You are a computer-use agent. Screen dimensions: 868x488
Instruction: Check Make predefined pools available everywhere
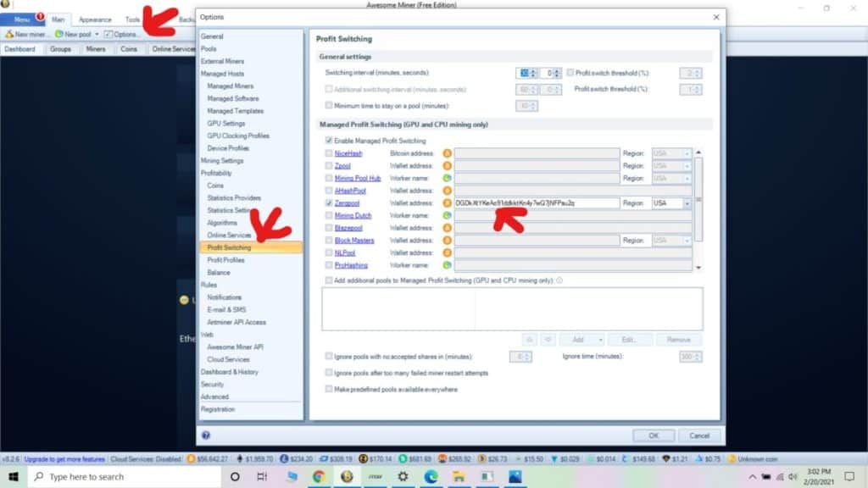[329, 390]
